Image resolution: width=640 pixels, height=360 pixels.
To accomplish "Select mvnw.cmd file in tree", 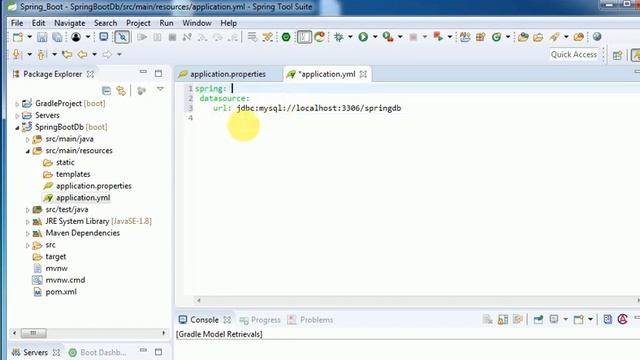I will coord(65,280).
